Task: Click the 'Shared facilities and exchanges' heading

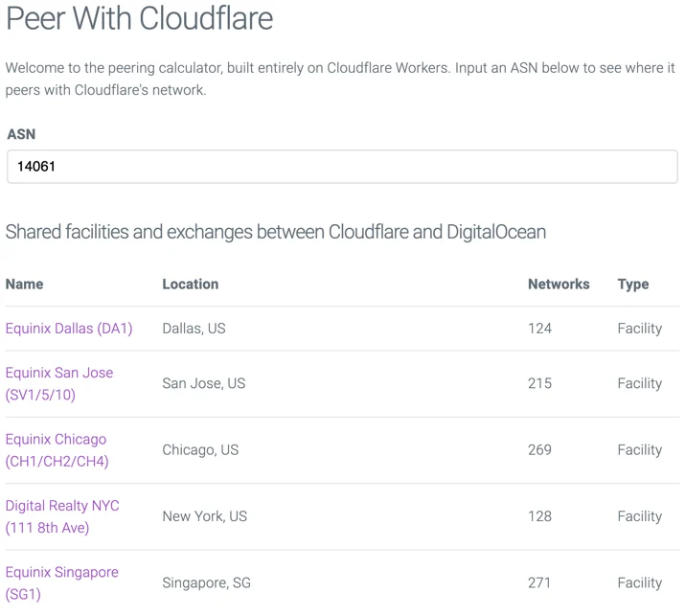Action: [276, 232]
